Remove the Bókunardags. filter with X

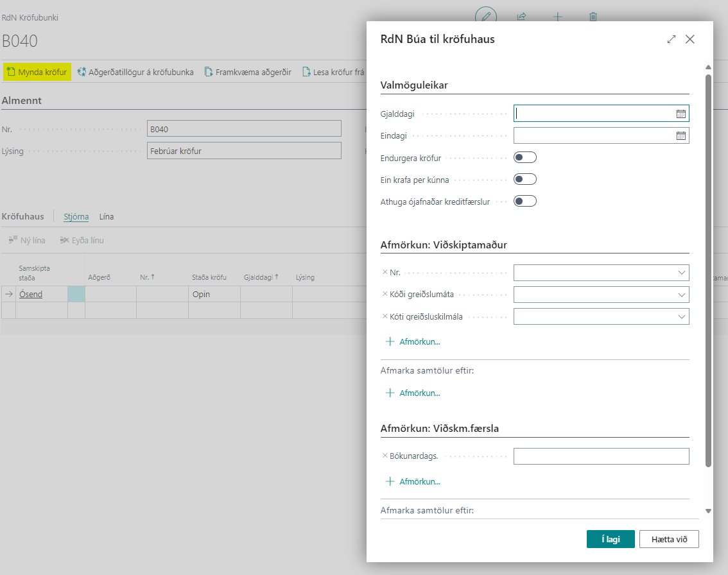[x=385, y=456]
